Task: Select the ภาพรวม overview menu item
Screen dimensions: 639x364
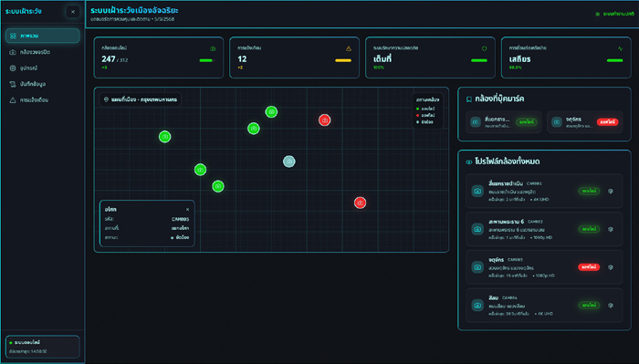Action: (42, 36)
